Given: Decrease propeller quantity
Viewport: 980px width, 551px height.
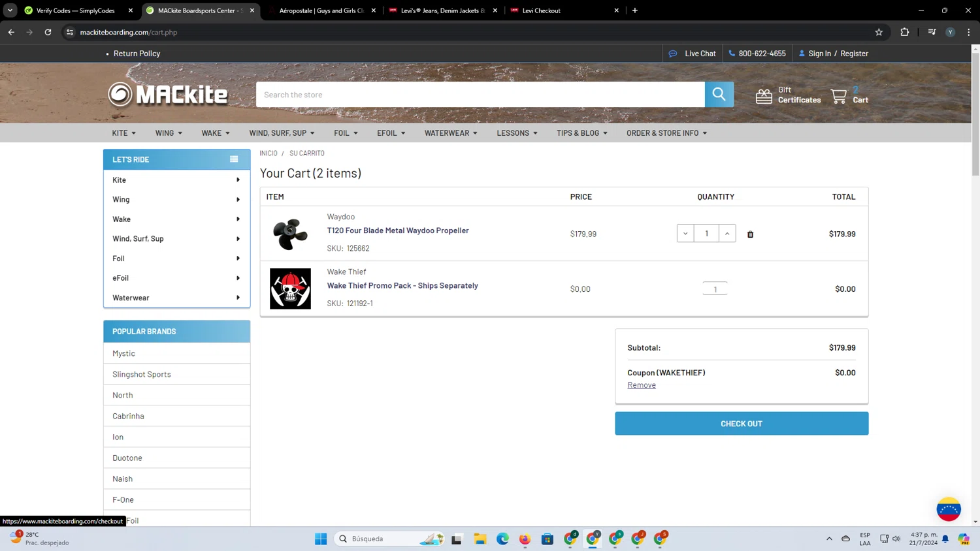Looking at the screenshot, I should tap(685, 234).
